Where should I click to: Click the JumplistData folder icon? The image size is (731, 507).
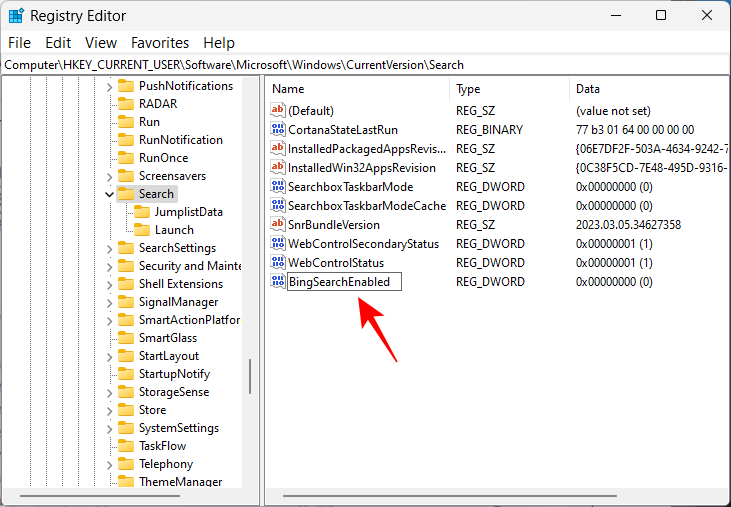(x=141, y=212)
